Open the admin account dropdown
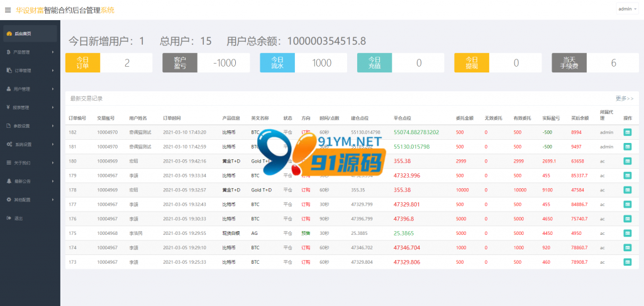This screenshot has width=644, height=306. point(627,9)
